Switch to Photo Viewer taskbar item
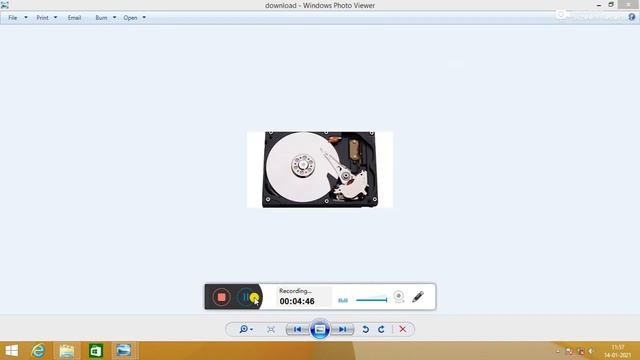Viewport: 640px width, 360px height. (123, 351)
